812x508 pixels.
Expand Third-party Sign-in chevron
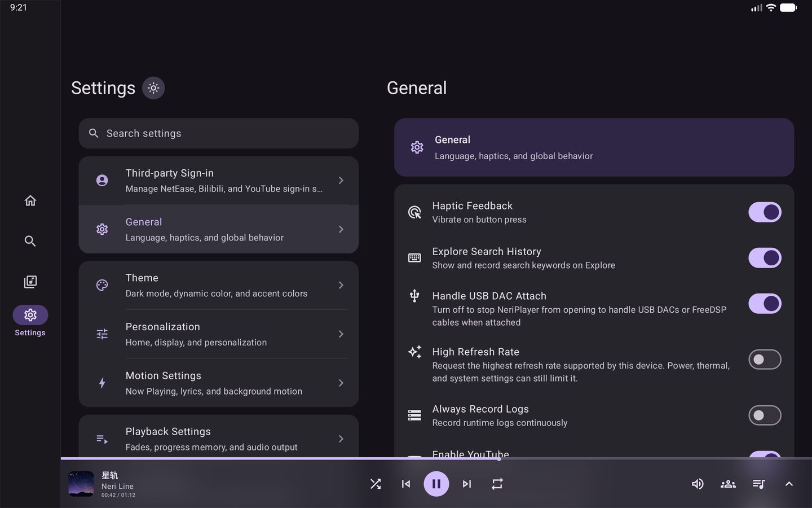pos(341,181)
